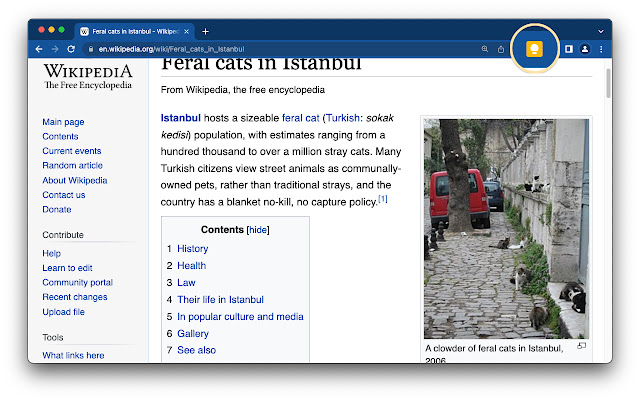Open a new tab with the plus button

tap(206, 31)
